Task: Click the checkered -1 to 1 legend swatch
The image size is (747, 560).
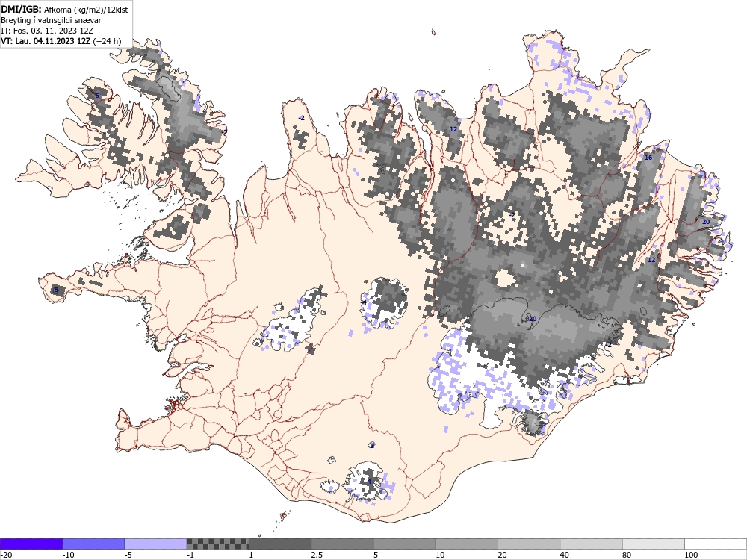Action: pyautogui.click(x=217, y=544)
